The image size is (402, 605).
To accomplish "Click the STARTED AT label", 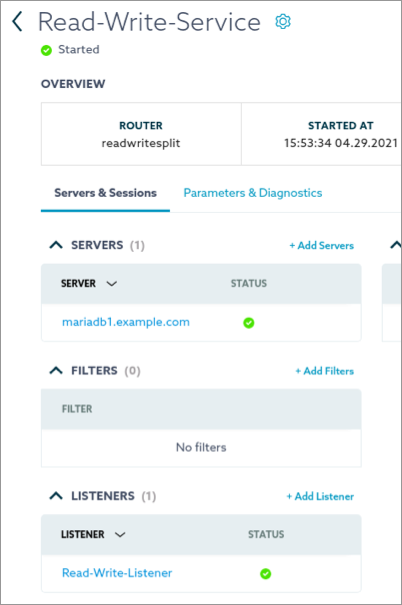I will click(x=341, y=125).
